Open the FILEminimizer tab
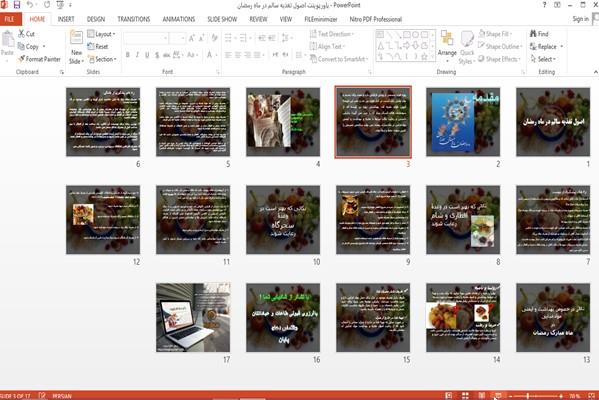 click(321, 19)
